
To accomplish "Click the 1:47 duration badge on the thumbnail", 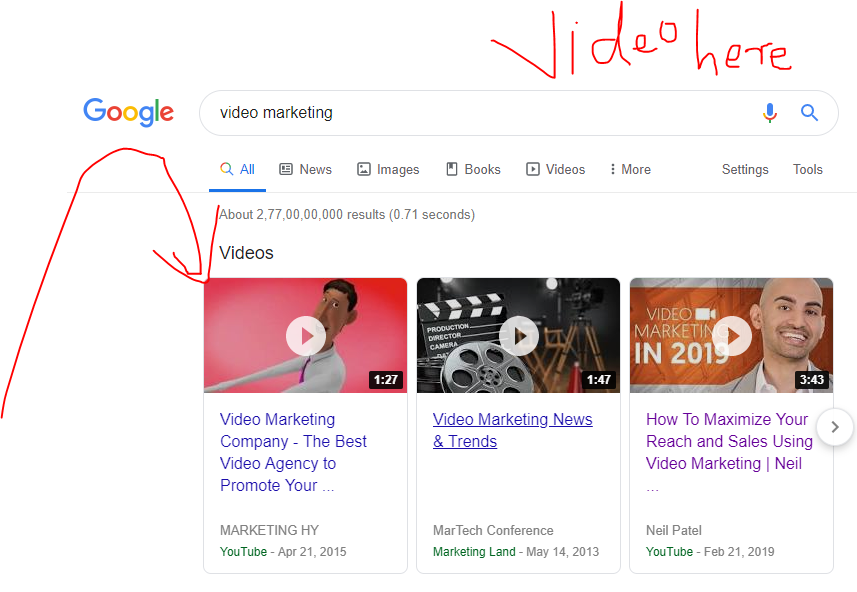I will tap(598, 380).
